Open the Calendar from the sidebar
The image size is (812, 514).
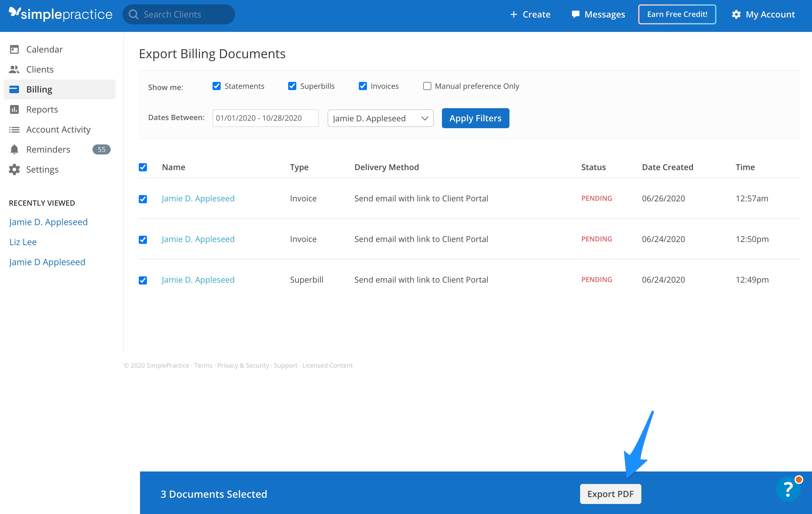tap(44, 49)
